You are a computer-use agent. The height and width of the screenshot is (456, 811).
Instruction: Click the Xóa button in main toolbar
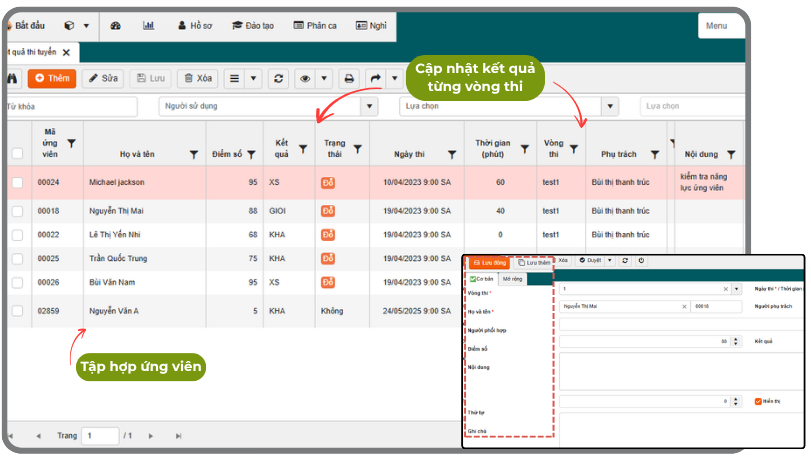[198, 79]
